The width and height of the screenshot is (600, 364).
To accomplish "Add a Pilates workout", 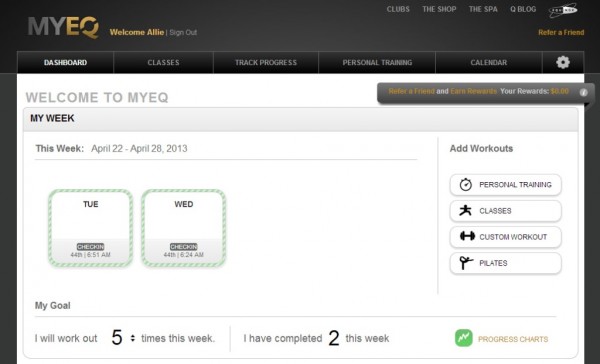I will click(x=505, y=263).
